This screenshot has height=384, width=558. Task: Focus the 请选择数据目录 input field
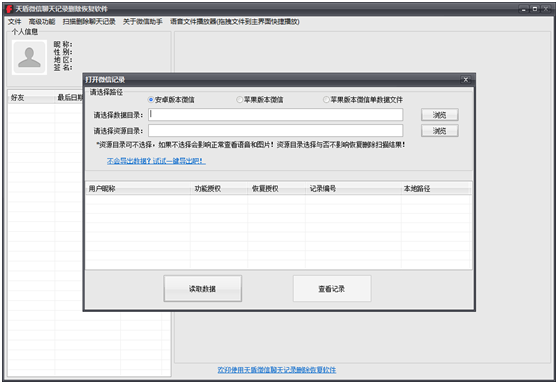pyautogui.click(x=275, y=115)
